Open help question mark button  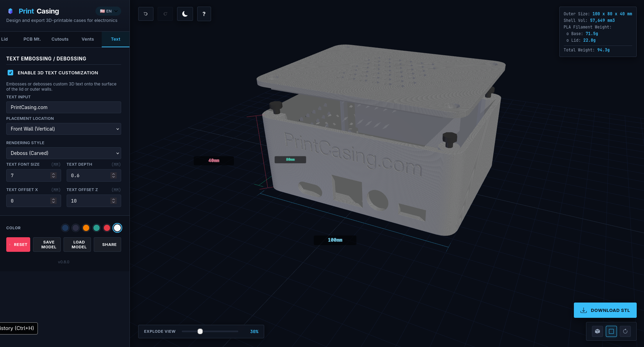click(204, 14)
